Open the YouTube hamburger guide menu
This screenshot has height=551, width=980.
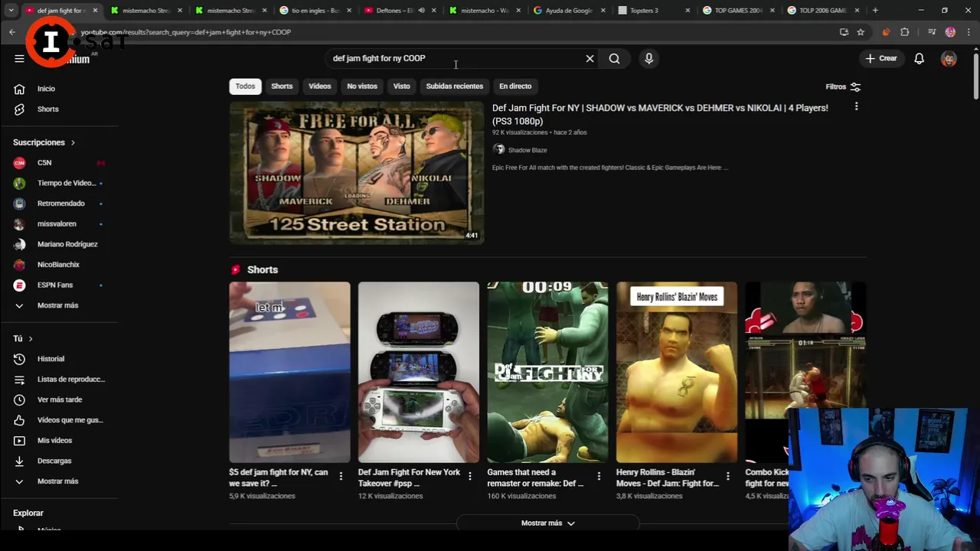pyautogui.click(x=19, y=58)
